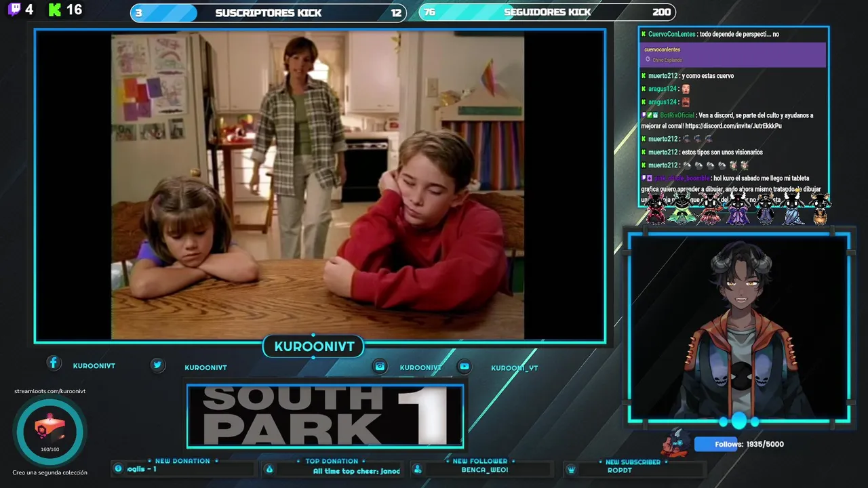868x488 pixels.
Task: Click the orange sprite at chat's right end
Action: click(x=820, y=208)
